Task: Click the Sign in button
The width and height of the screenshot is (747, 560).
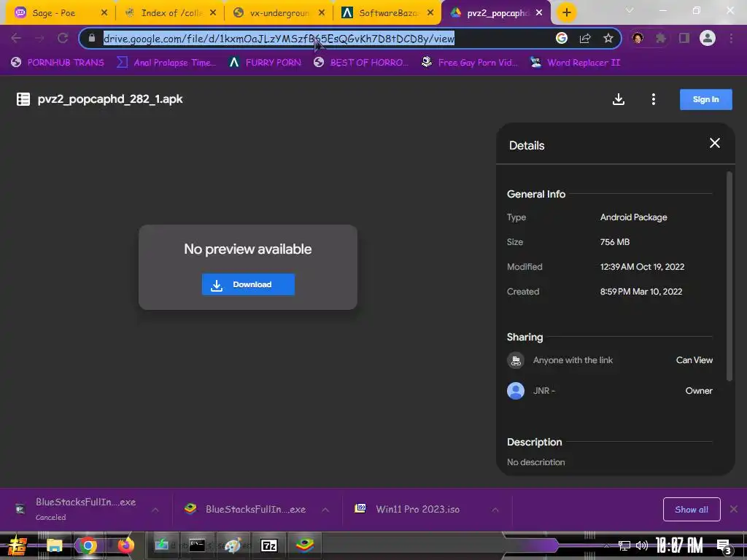Action: [705, 99]
